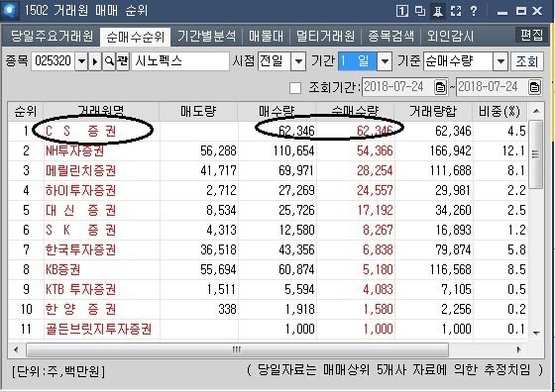Open the 기준 순매수량 dropdown
Viewport: 555px width, 392px height.
(x=500, y=61)
